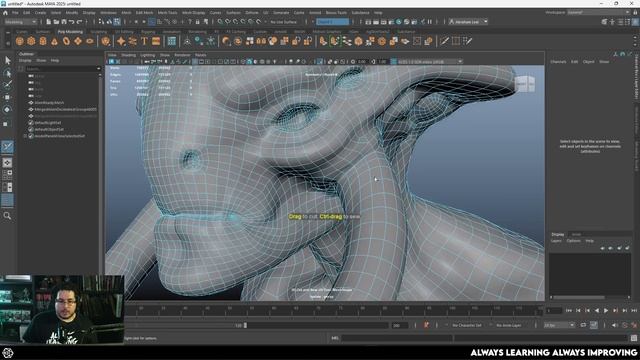The width and height of the screenshot is (640, 360).
Task: Click the Redo arrow icon
Action: [x=80, y=22]
